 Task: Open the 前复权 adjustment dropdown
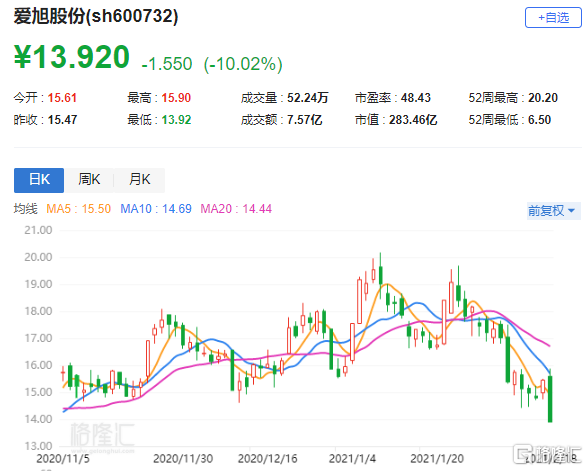coord(554,210)
